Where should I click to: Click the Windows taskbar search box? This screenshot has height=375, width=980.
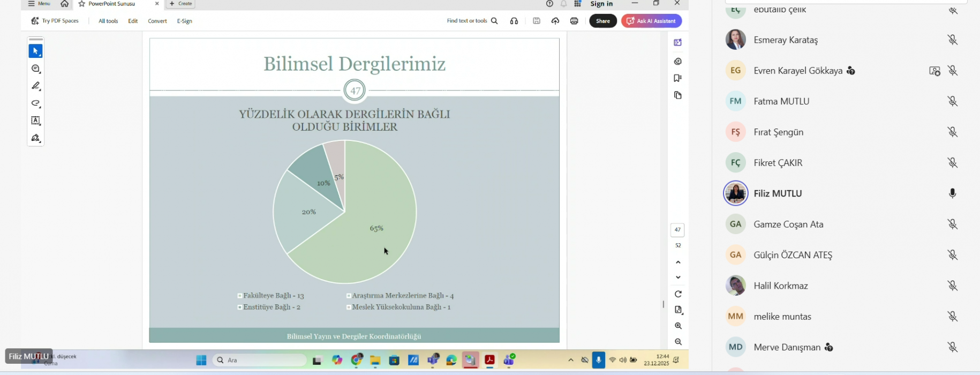[x=260, y=360]
